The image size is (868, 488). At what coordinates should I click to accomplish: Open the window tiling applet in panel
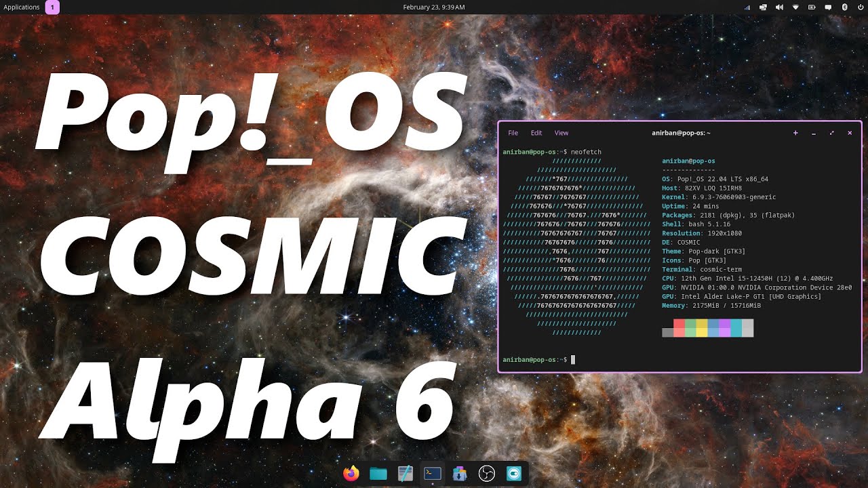click(x=763, y=7)
